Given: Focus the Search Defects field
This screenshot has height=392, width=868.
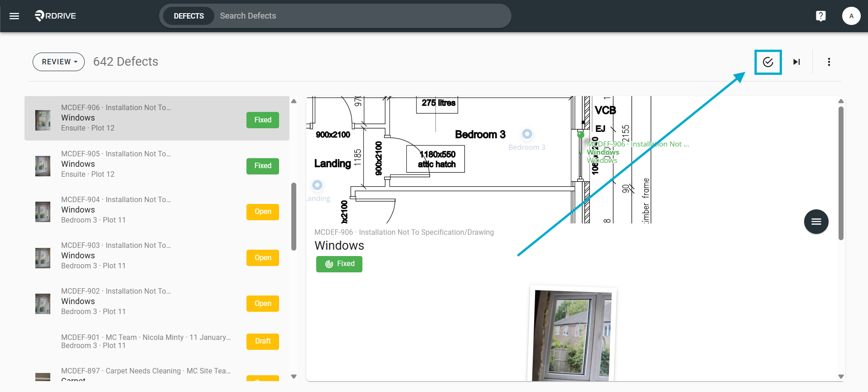Looking at the screenshot, I should click(x=362, y=16).
